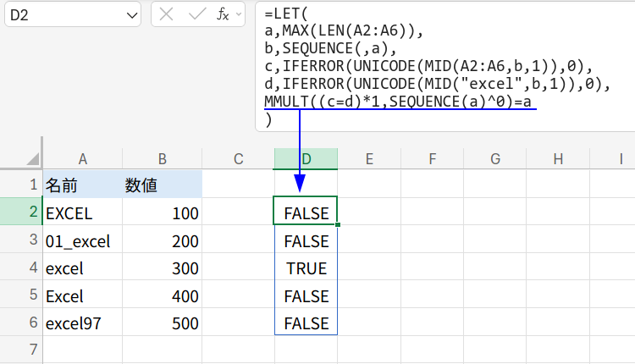Click cell with value 500
The width and height of the screenshot is (635, 364).
click(162, 322)
